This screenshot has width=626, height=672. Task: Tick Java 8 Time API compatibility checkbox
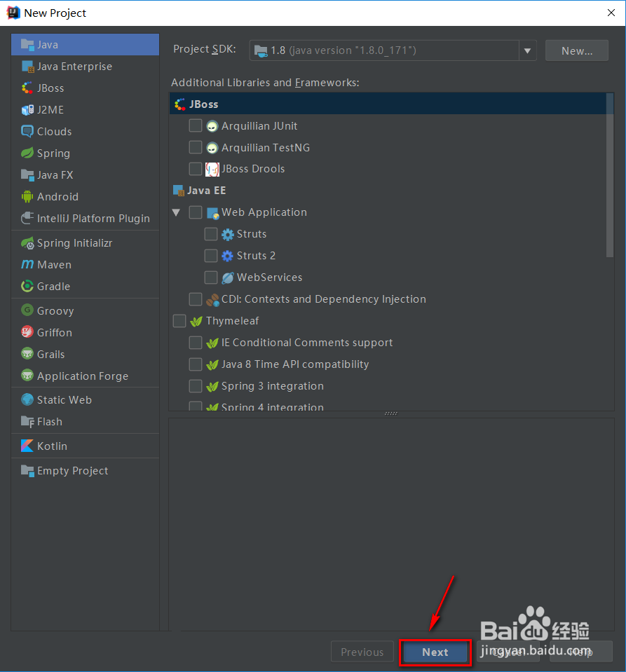(x=196, y=364)
